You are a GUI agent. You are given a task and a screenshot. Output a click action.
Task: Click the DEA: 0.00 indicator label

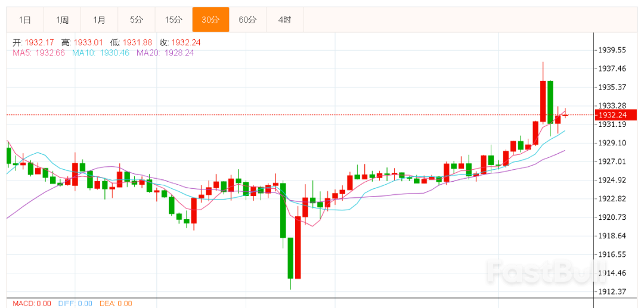coord(116,303)
